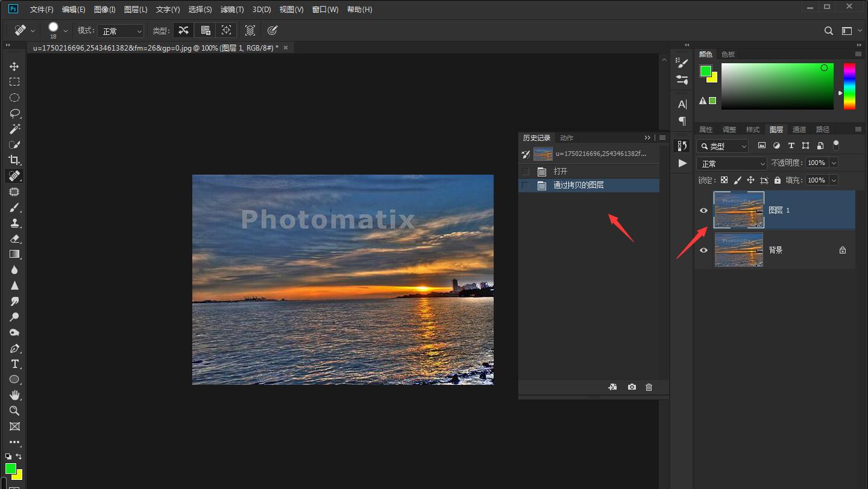
Task: Open the 滤镜(T) menu
Action: (x=232, y=10)
